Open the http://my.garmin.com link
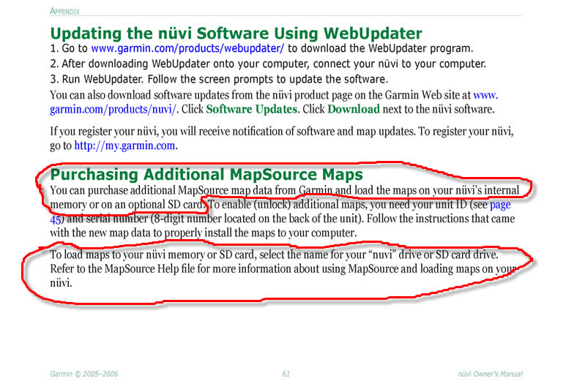This screenshot has height=392, width=577. pyautogui.click(x=124, y=146)
